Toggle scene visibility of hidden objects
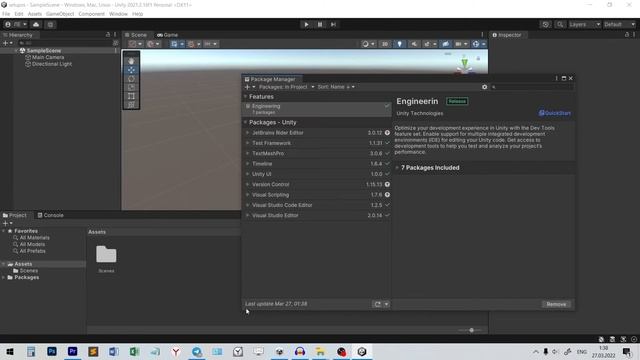The height and width of the screenshot is (360, 640). pyautogui.click(x=445, y=44)
